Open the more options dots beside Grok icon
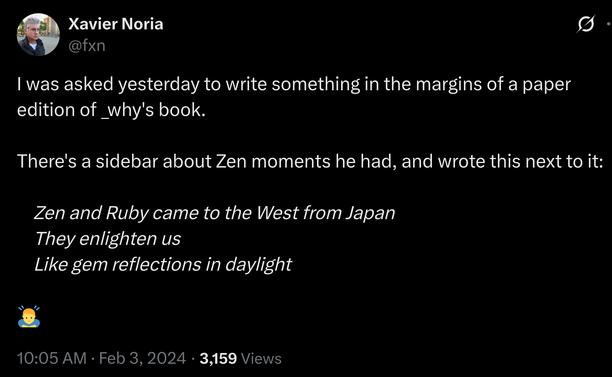This screenshot has width=612, height=377. 609,24
